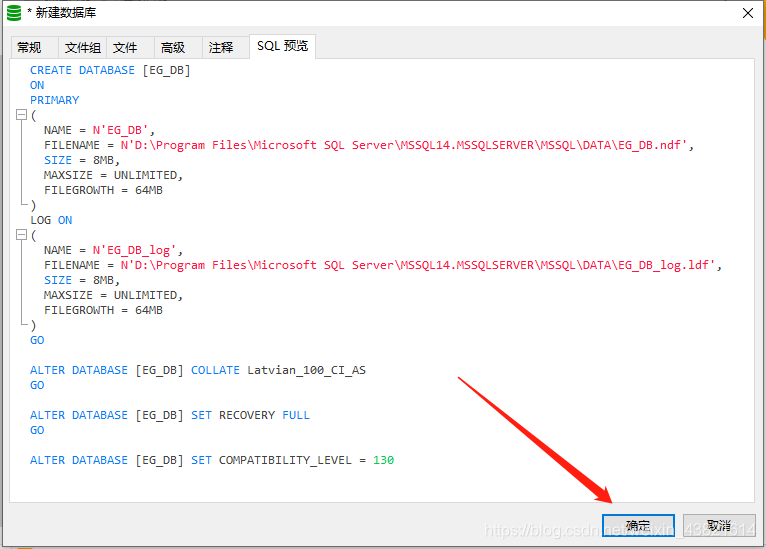
Task: Select the SQL 预览 tab
Action: tap(282, 46)
